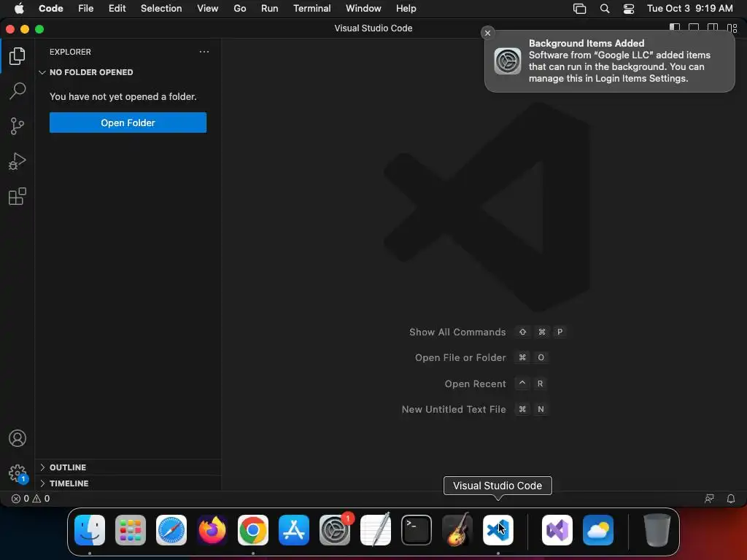
Task: Click the Open Folder button
Action: tap(128, 122)
